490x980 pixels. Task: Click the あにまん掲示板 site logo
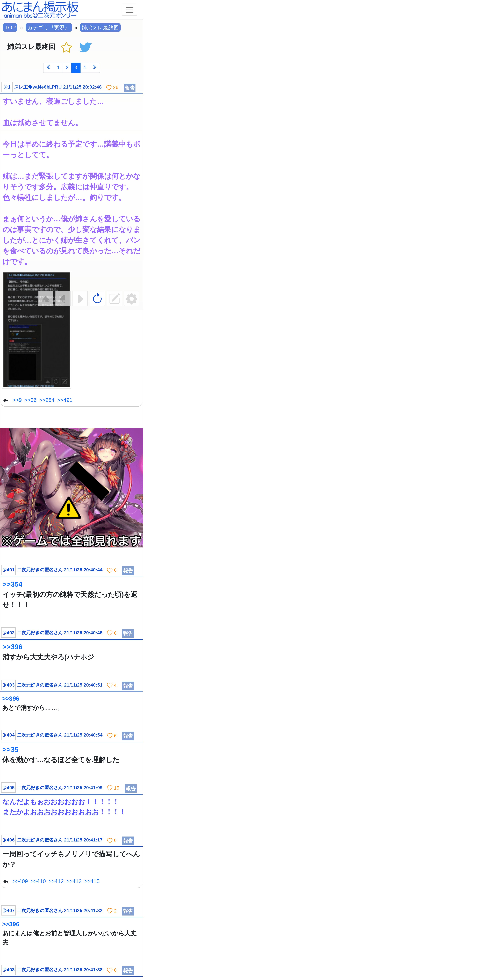point(40,10)
